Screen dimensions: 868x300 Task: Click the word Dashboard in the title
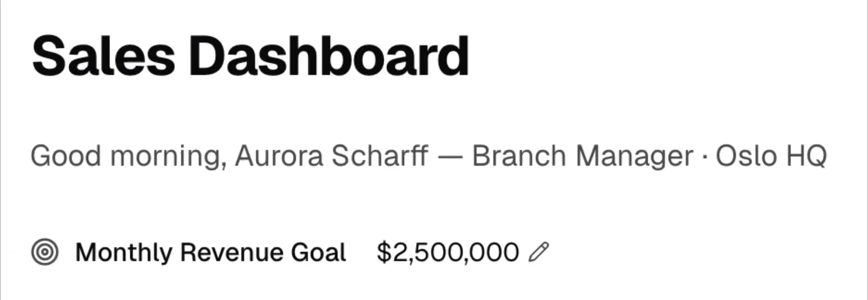(x=329, y=57)
